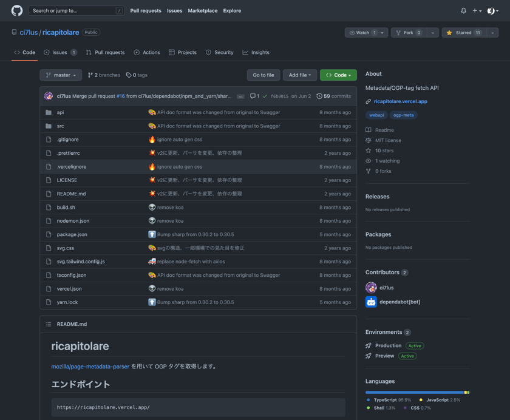Focus the Search or jump to field

76,11
